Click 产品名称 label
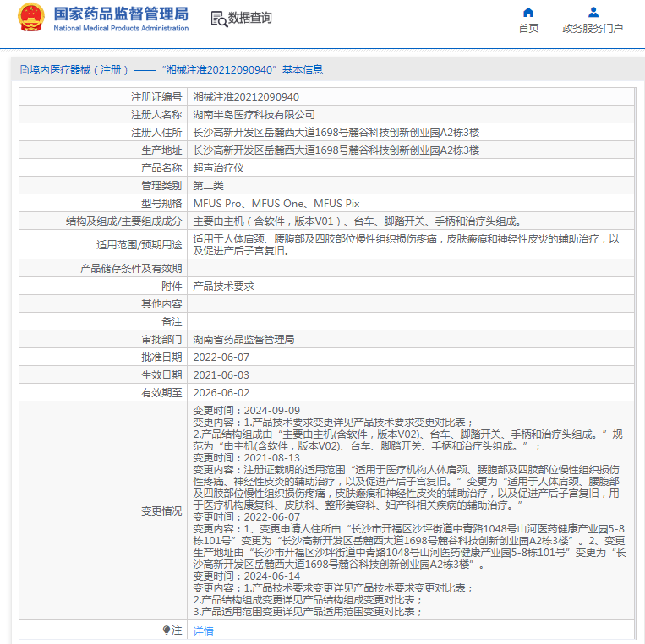Screen dimensions: 645x644 click(161, 168)
